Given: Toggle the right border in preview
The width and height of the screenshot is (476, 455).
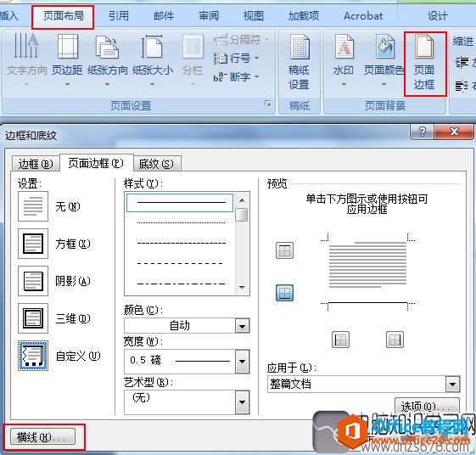Looking at the screenshot, I should [395, 340].
